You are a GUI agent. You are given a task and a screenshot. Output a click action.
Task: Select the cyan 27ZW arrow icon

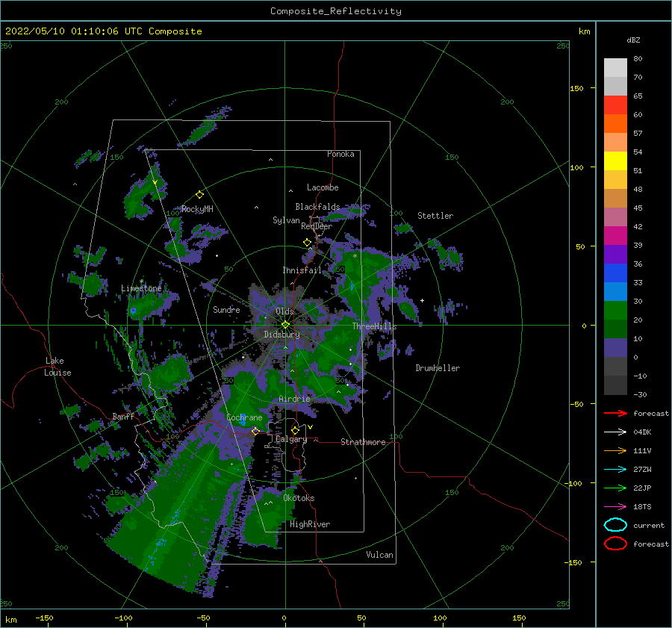pos(615,470)
